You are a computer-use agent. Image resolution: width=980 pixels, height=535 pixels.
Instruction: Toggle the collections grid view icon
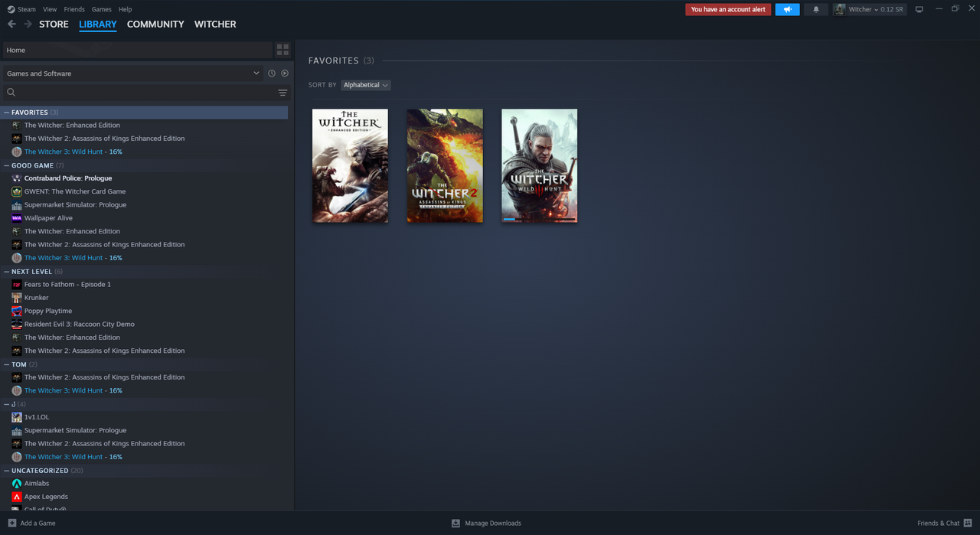pos(283,50)
